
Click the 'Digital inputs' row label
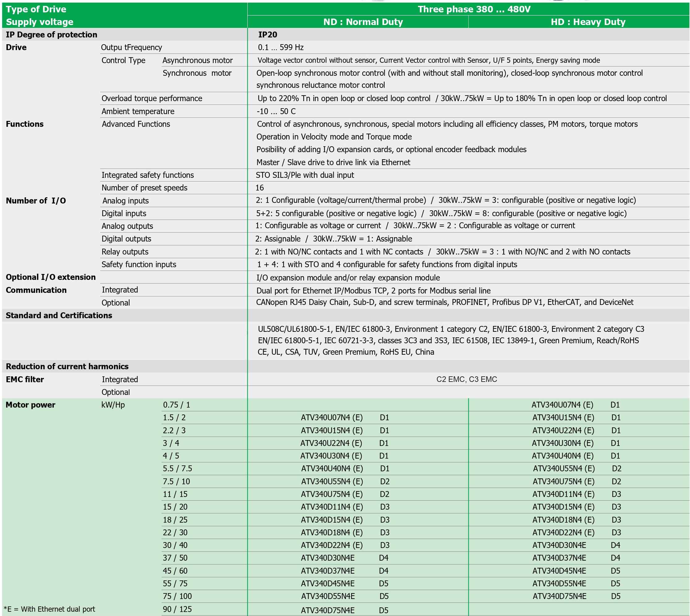point(124,214)
